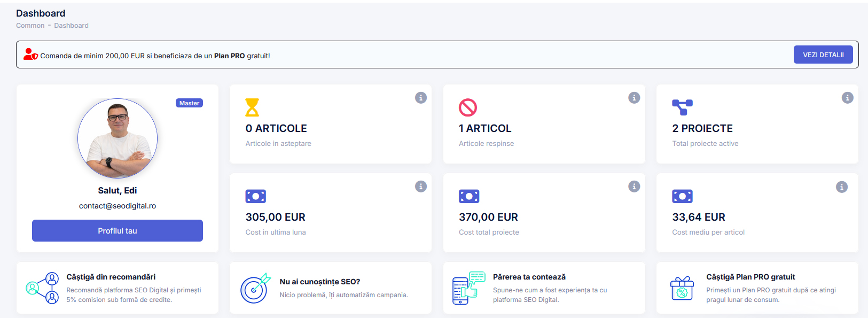The width and height of the screenshot is (868, 318).
Task: Click the Dashboard breadcrumb link
Action: pos(71,26)
